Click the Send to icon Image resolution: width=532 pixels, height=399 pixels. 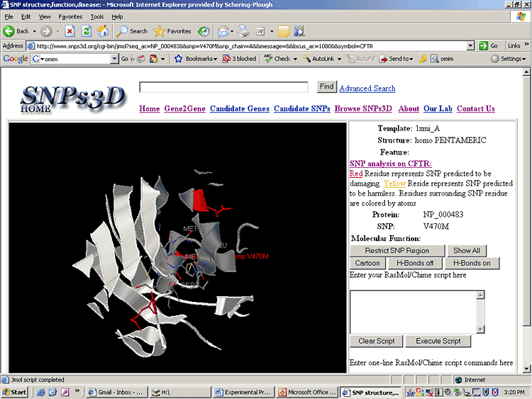384,59
